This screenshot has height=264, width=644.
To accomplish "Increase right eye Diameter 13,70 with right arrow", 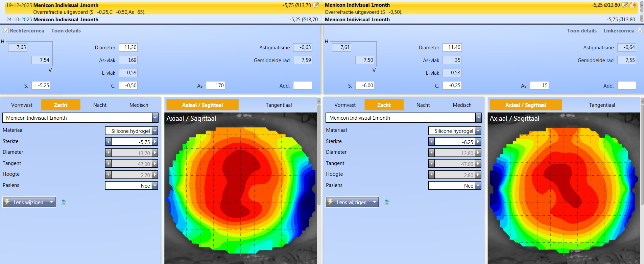I will tap(155, 153).
